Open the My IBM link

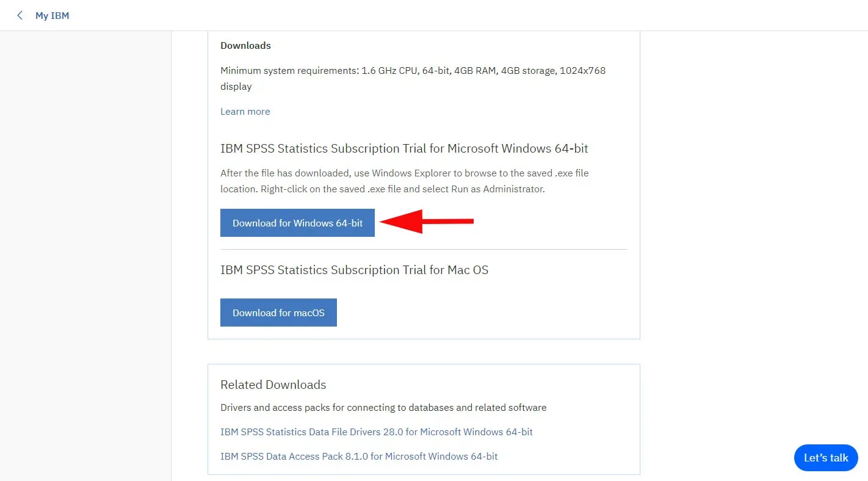point(52,16)
